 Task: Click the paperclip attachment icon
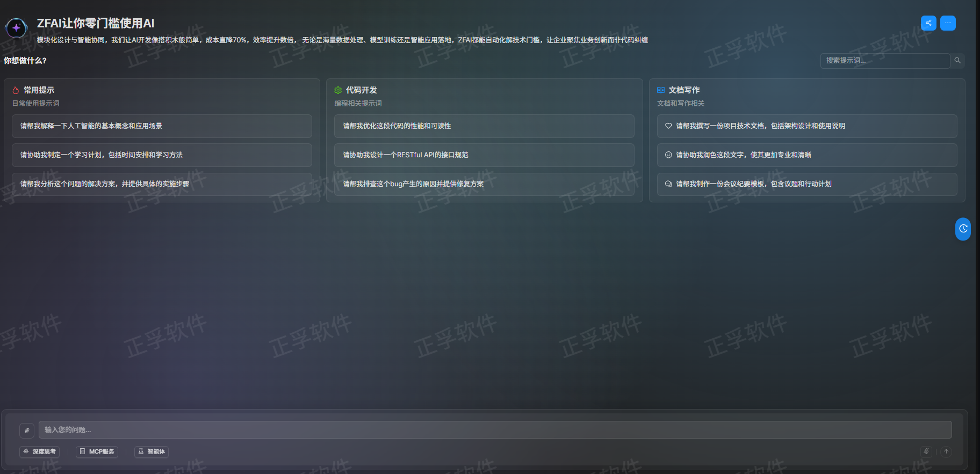point(27,431)
